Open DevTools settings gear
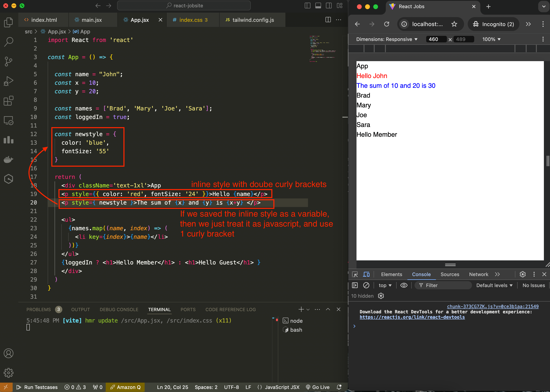 click(x=522, y=274)
